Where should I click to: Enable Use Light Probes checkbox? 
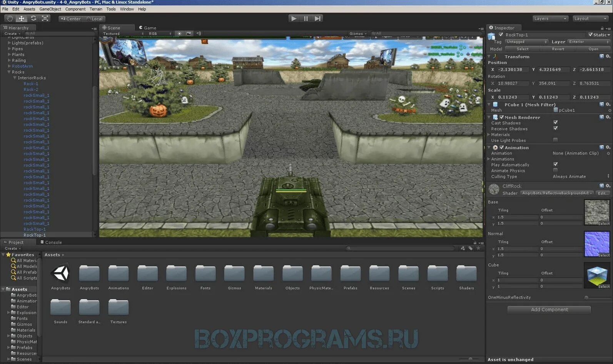click(x=555, y=140)
